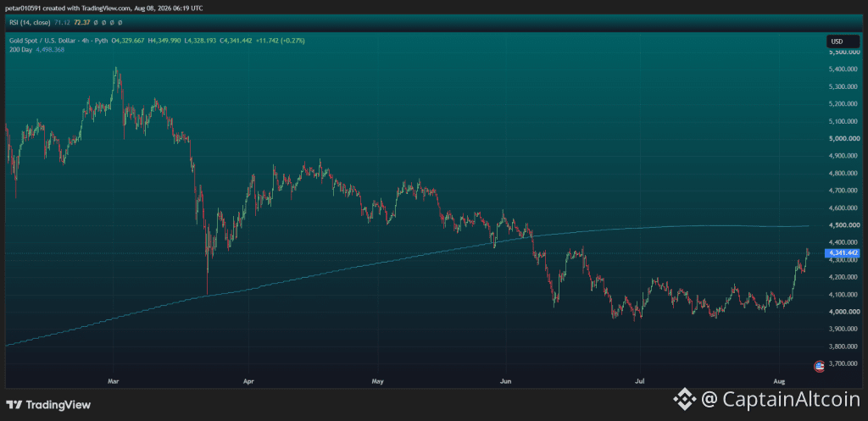Click the low price L4,328.193
Viewport: 868px width, 421px height.
click(x=200, y=41)
